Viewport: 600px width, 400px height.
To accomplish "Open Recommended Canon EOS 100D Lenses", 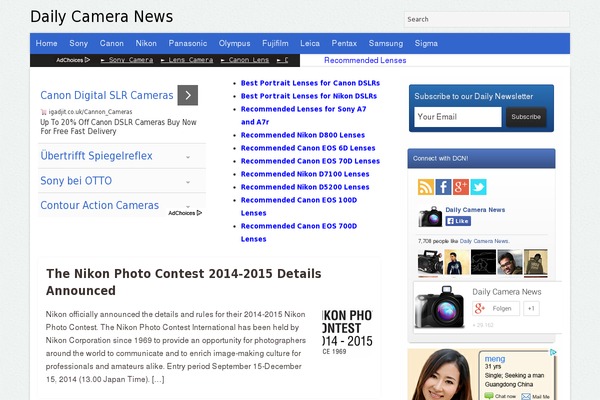I will pyautogui.click(x=299, y=207).
